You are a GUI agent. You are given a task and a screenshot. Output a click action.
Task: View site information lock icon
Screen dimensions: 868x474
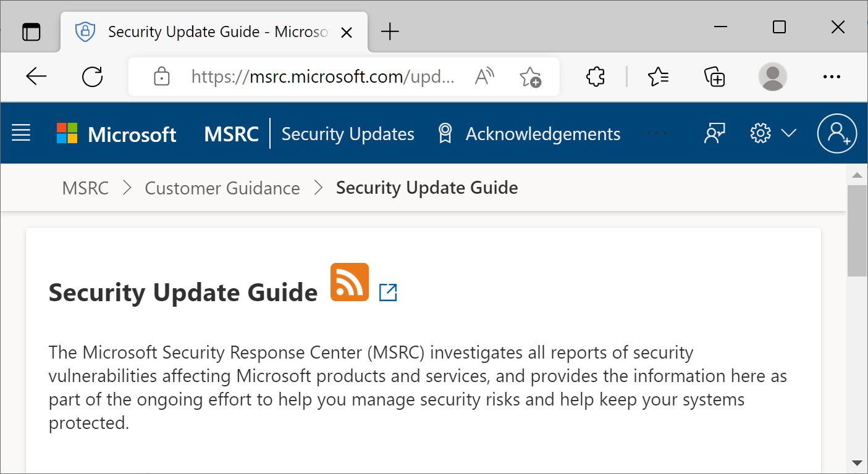click(x=161, y=77)
